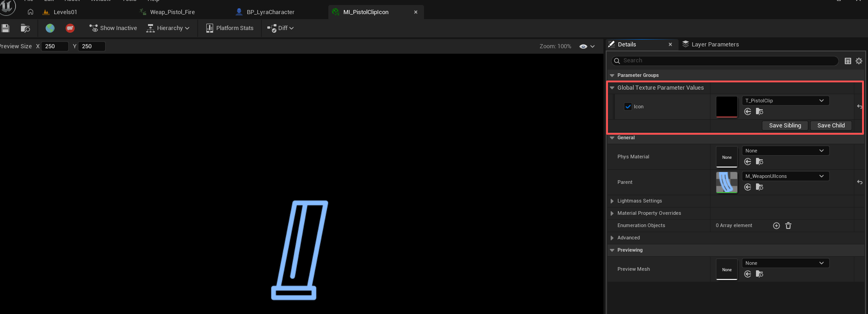Open the viewport eye visibility dropdown
868x314 pixels.
tap(587, 46)
